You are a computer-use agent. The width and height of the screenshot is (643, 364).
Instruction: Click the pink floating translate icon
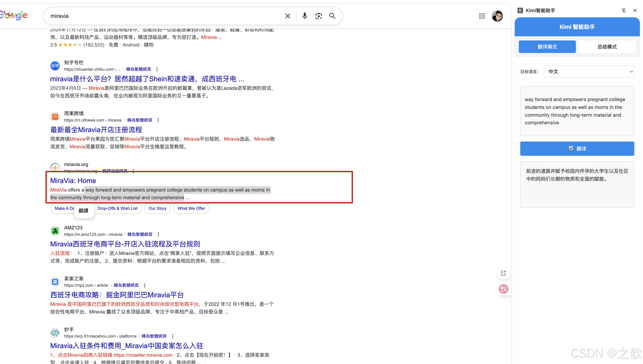click(x=503, y=289)
